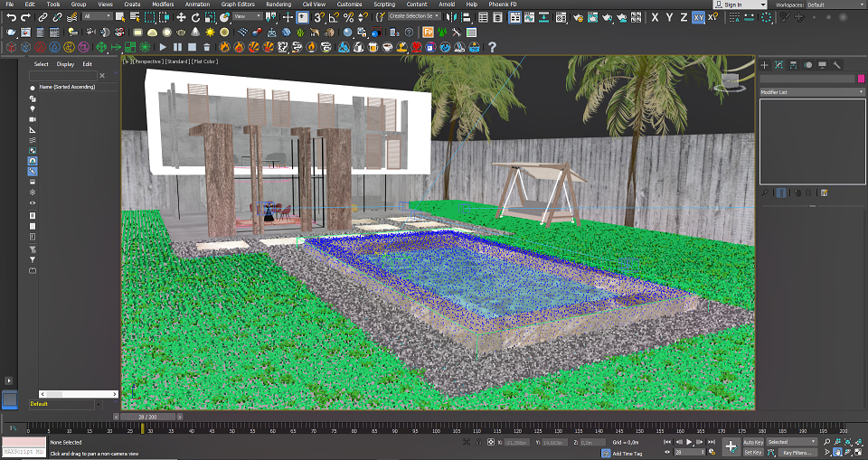Select the Rotate transform tool
Screen dimensions: 868x460
click(195, 17)
